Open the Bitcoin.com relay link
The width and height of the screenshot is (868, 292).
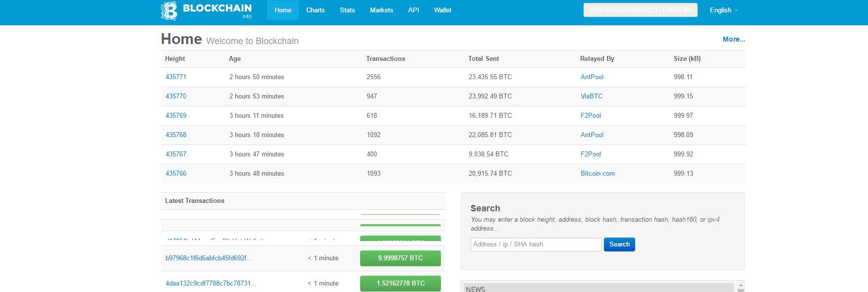point(597,173)
